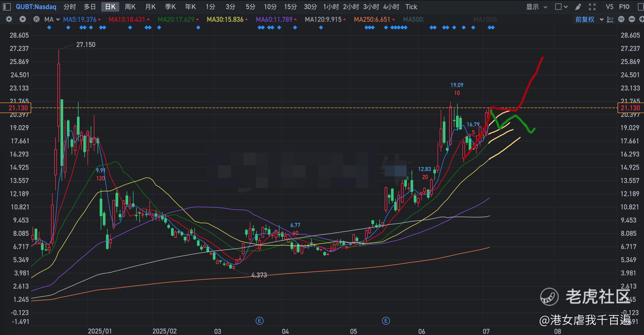Click the MA250:6.651 indicator value

pyautogui.click(x=372, y=19)
